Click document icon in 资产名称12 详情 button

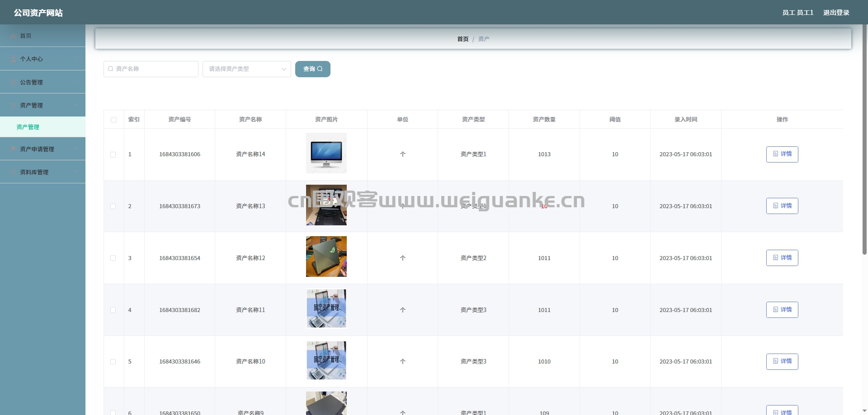776,258
